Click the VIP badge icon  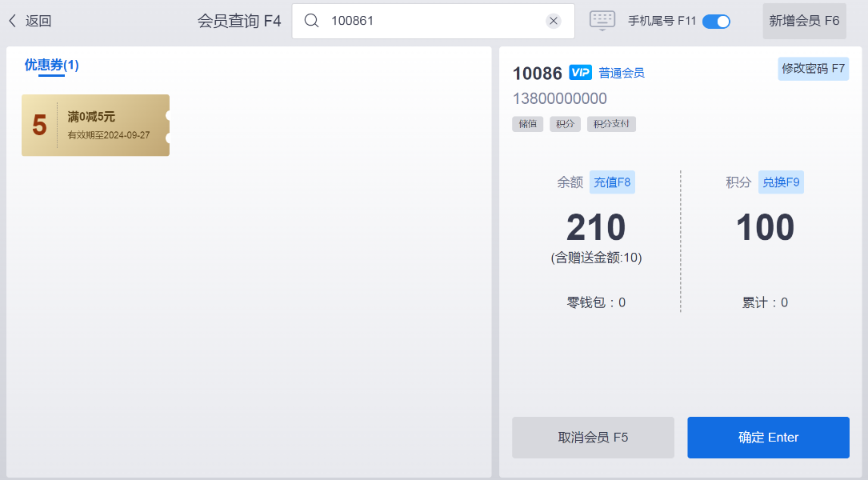coord(580,73)
